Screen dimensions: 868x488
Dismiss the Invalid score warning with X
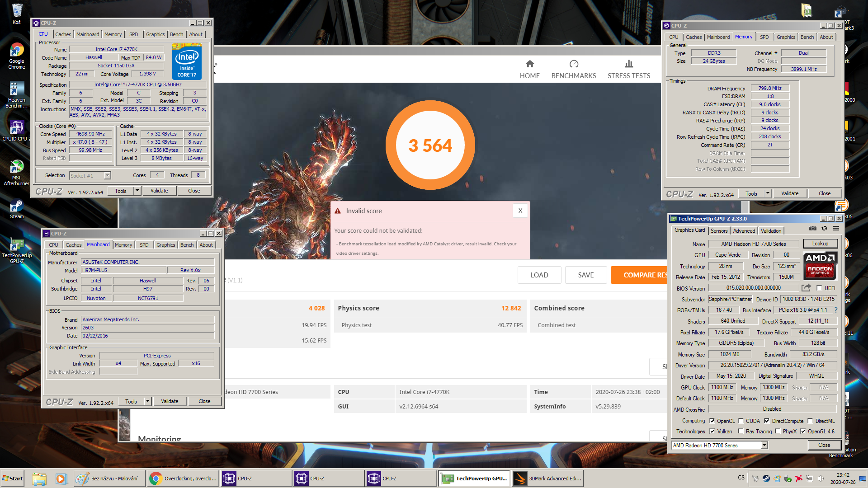pyautogui.click(x=520, y=211)
